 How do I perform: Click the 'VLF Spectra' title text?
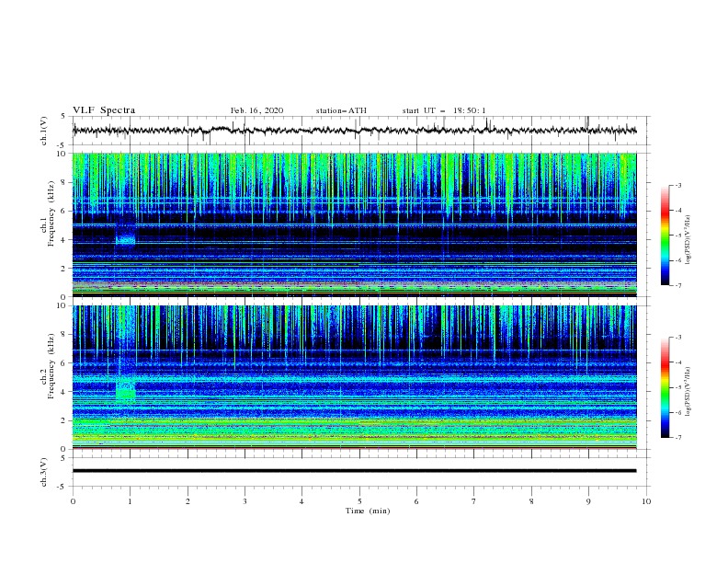click(x=104, y=110)
